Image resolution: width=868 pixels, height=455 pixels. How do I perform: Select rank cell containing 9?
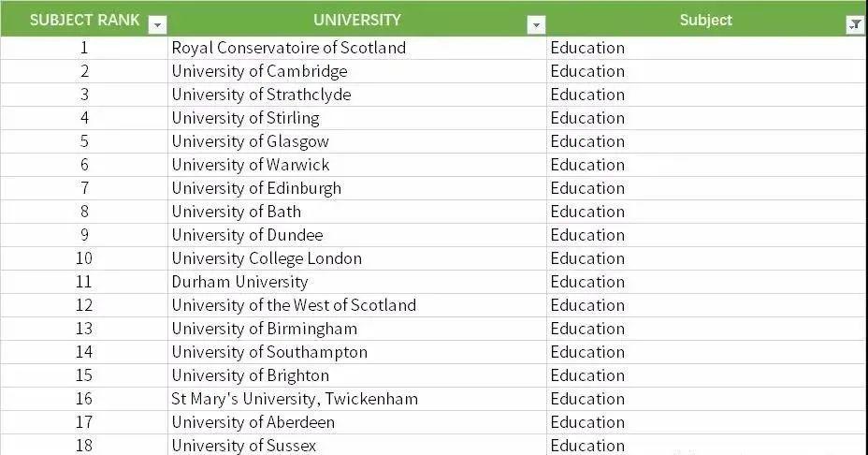point(84,235)
